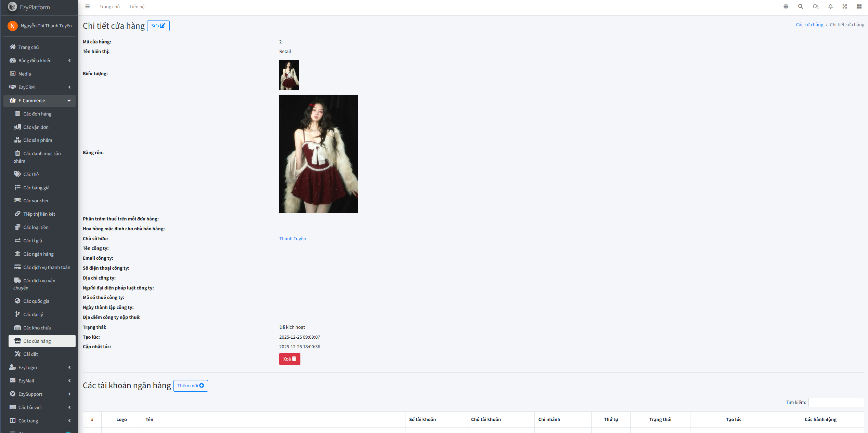Toggle fullscreen with the expand arrows icon

tap(845, 6)
